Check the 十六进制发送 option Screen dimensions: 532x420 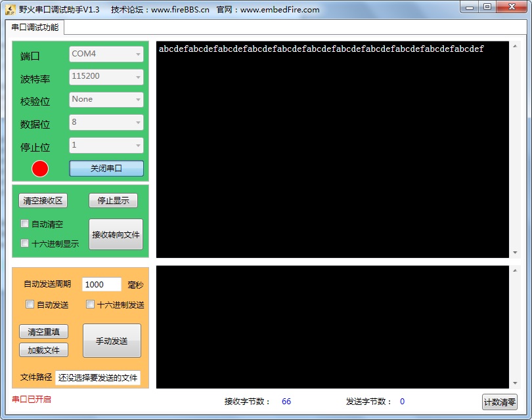click(90, 304)
